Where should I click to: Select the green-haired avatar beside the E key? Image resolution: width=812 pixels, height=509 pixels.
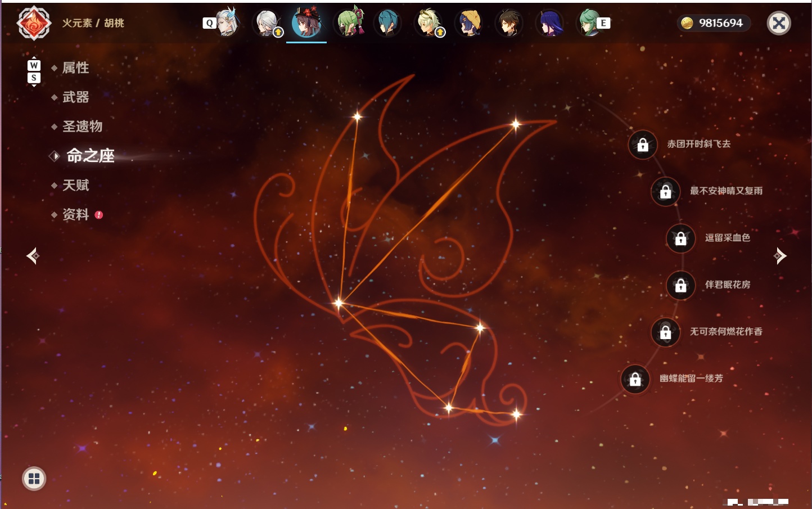point(589,23)
